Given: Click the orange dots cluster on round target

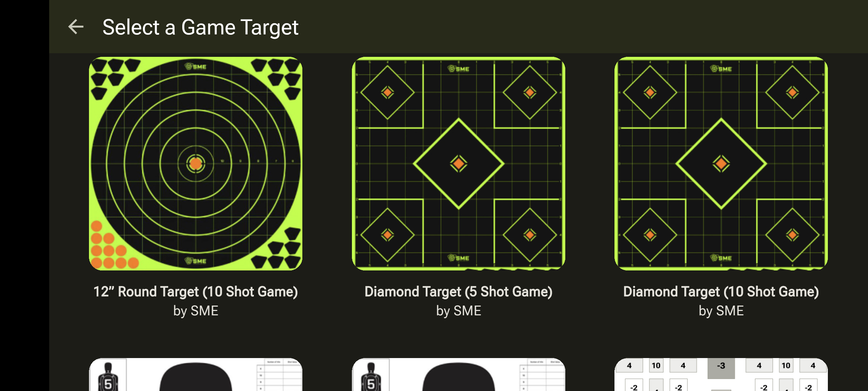Looking at the screenshot, I should click(x=112, y=246).
